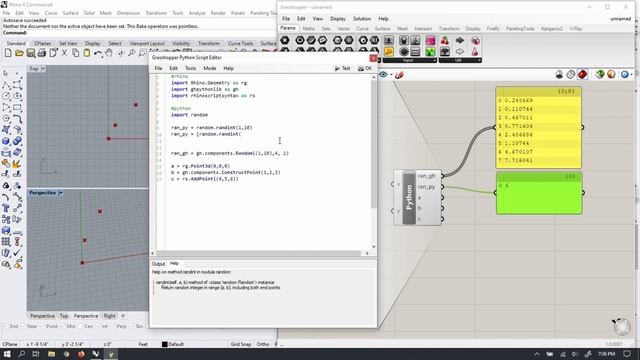640x360 pixels.
Task: Click the green panel connected to ran_py
Action: [x=539, y=193]
